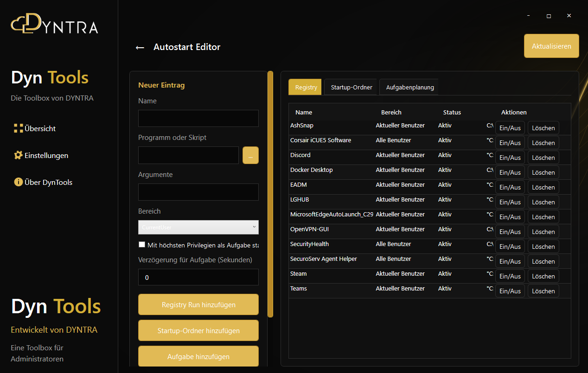
Task: Toggle Ein/Aus for MicrosoftEdgeAutoLaunch
Action: [510, 217]
